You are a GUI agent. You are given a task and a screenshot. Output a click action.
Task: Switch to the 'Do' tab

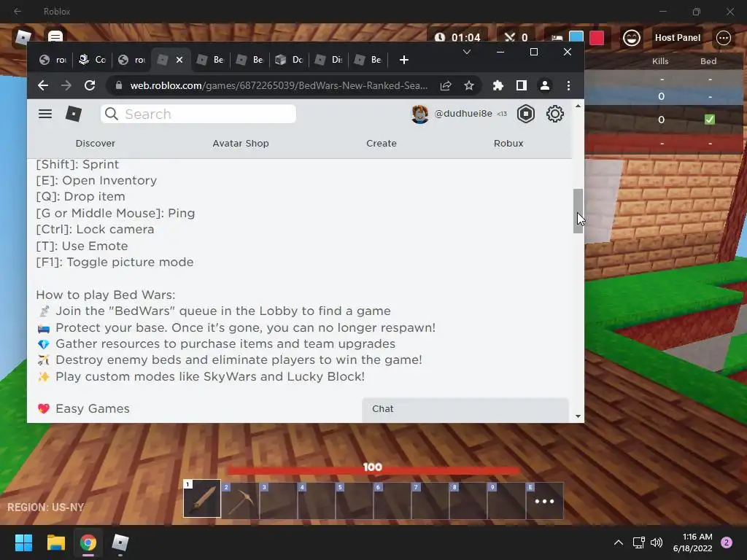[x=290, y=60]
